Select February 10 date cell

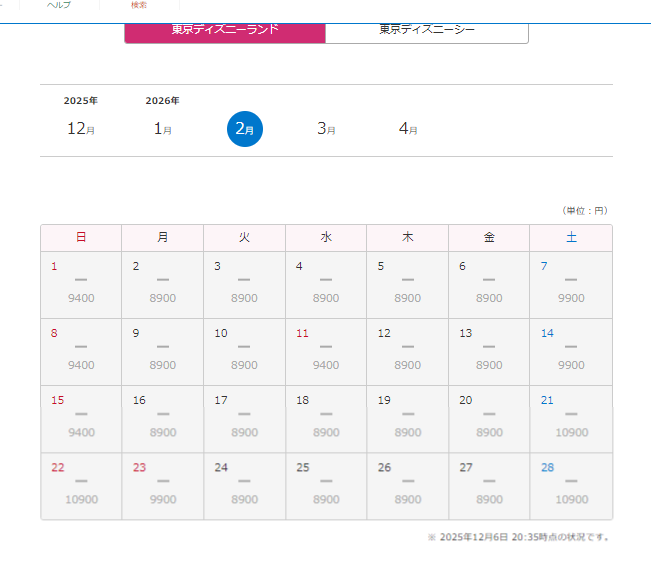pyautogui.click(x=244, y=352)
